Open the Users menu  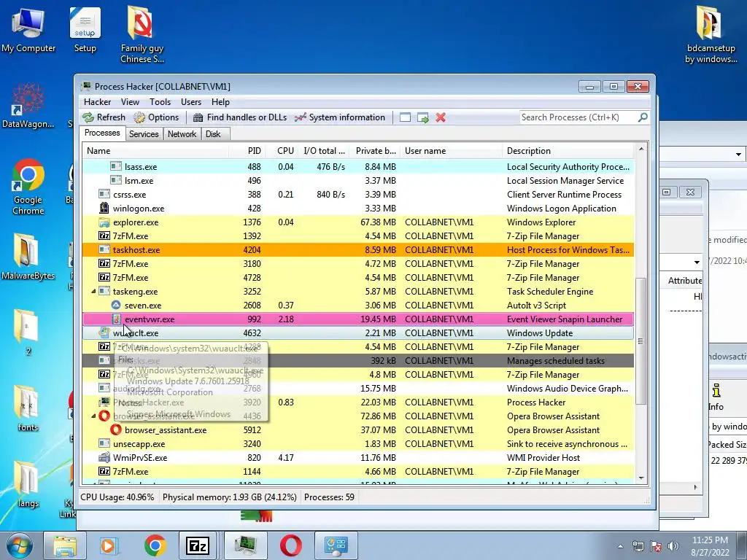point(191,102)
